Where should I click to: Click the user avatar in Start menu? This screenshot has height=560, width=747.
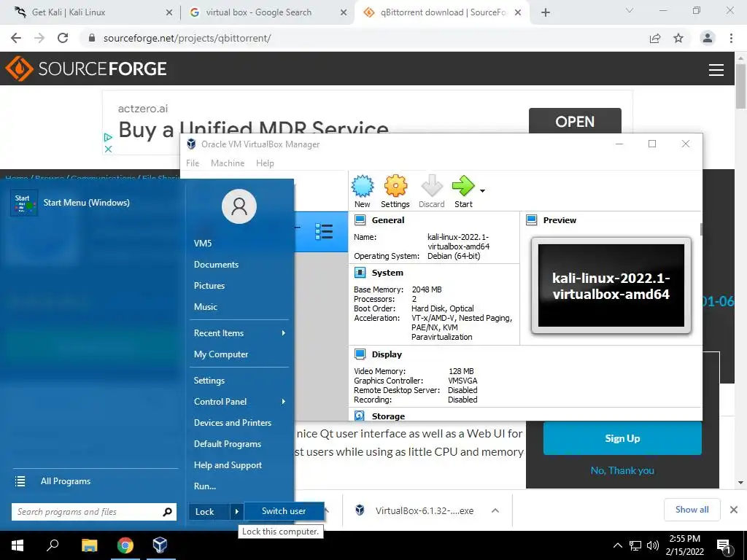(239, 206)
